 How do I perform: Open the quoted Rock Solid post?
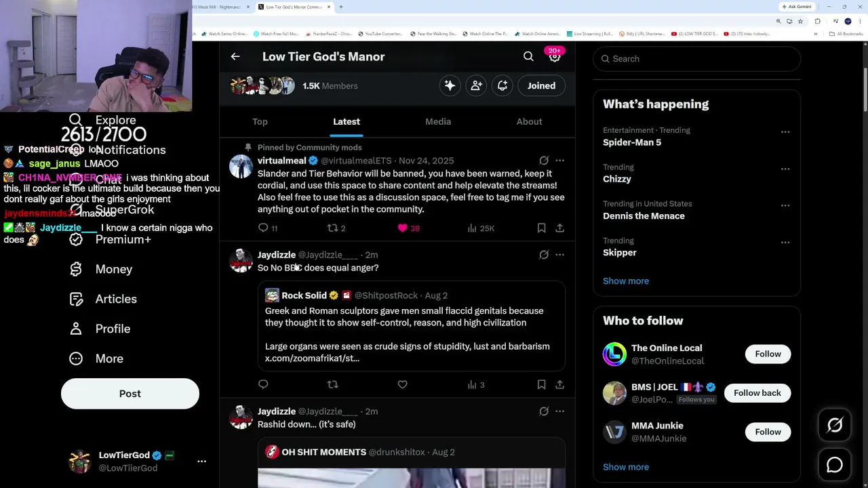(x=411, y=326)
